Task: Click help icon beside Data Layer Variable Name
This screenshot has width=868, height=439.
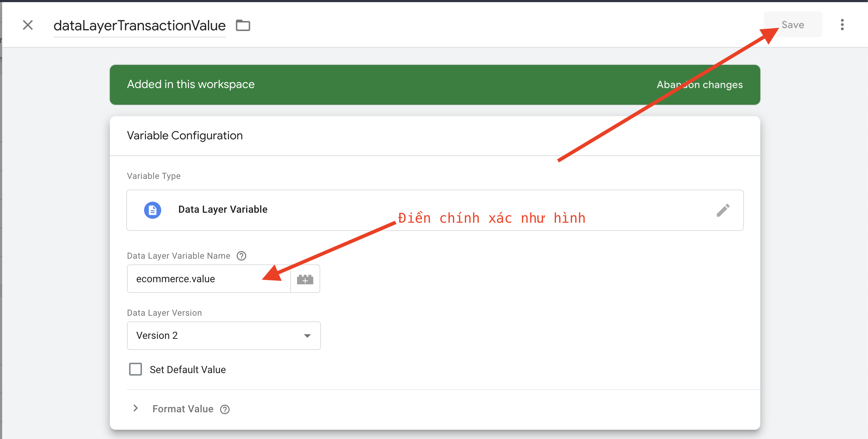Action: 241,256
